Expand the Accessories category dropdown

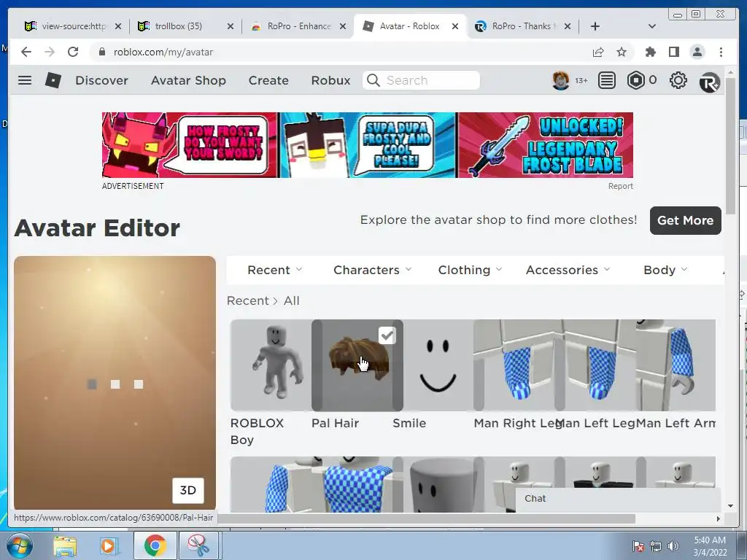pos(568,270)
